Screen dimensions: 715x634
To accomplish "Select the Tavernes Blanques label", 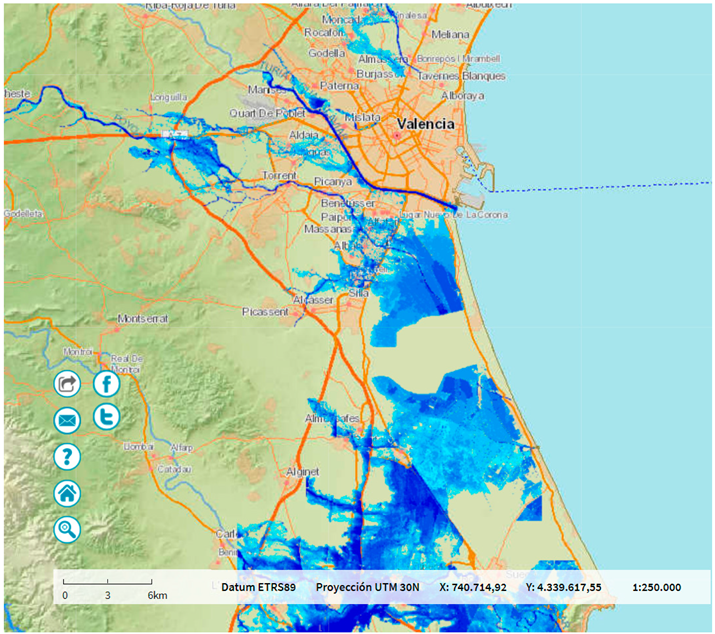I will coord(461,76).
